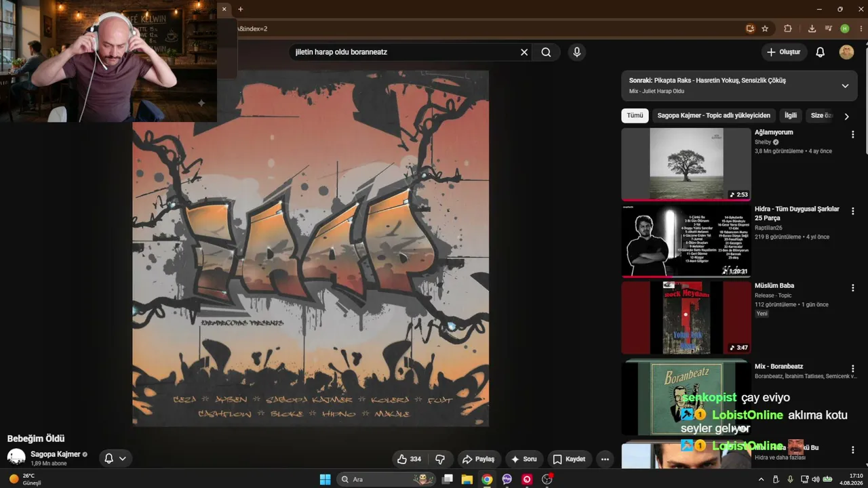Start voice search with the microphone icon

click(x=576, y=52)
